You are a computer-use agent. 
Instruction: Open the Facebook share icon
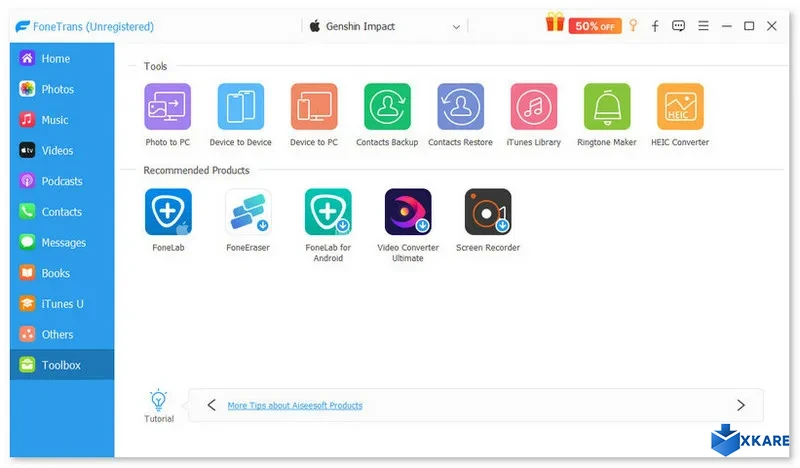[655, 26]
